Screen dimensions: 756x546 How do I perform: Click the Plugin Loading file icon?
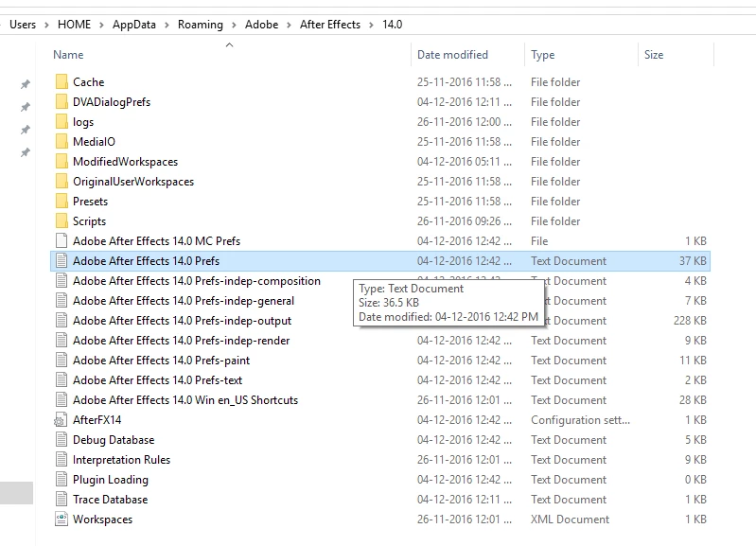point(62,480)
